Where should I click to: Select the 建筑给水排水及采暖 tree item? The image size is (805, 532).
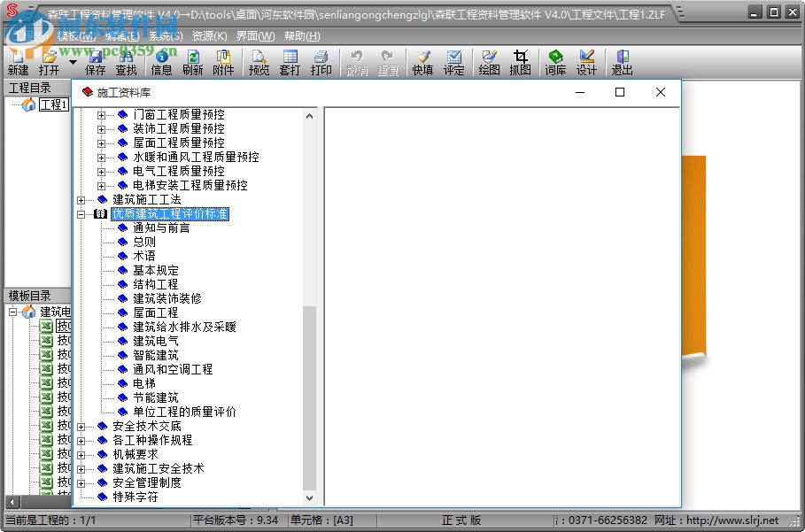pyautogui.click(x=184, y=327)
